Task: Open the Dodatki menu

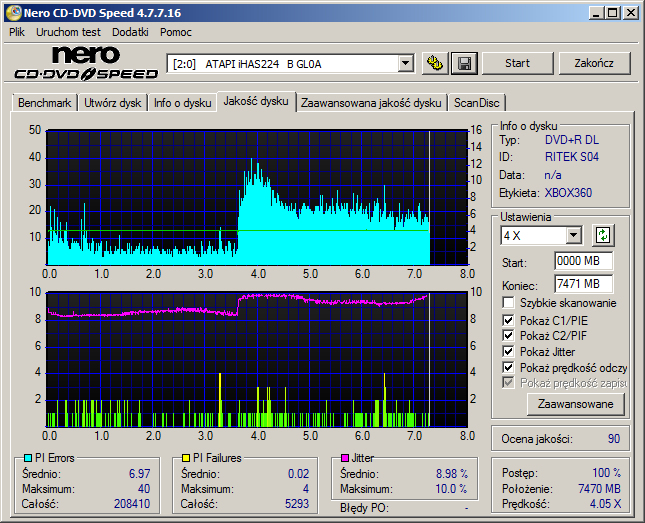Action: (x=130, y=32)
